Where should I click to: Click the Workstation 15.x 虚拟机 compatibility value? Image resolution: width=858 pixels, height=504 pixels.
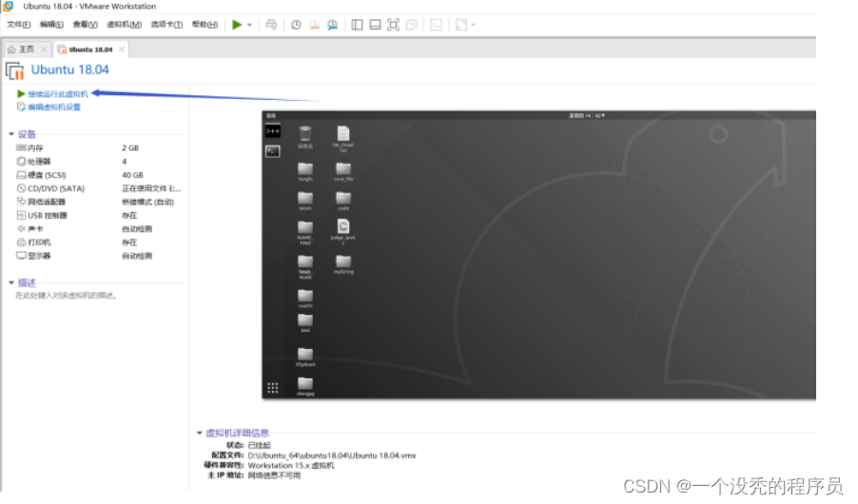point(290,466)
